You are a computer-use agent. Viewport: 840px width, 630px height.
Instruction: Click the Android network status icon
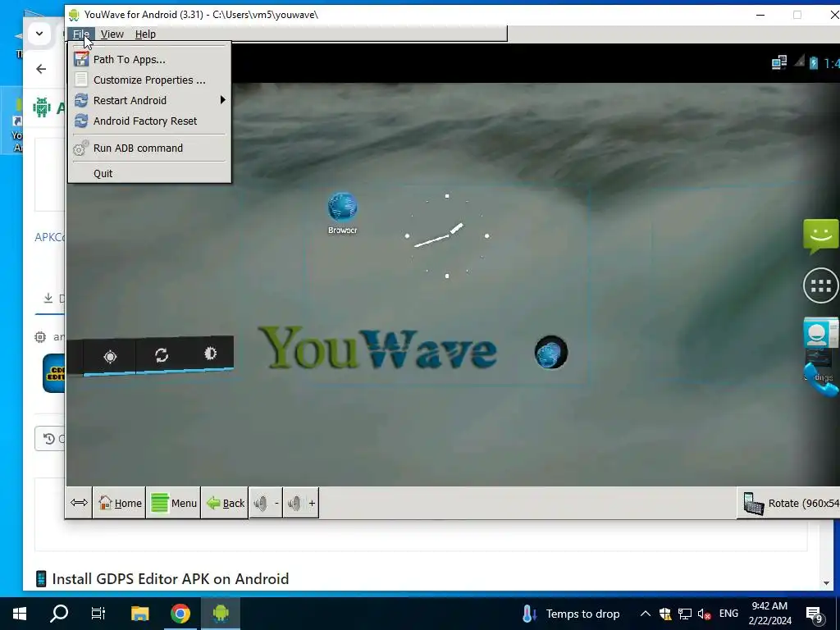click(779, 62)
